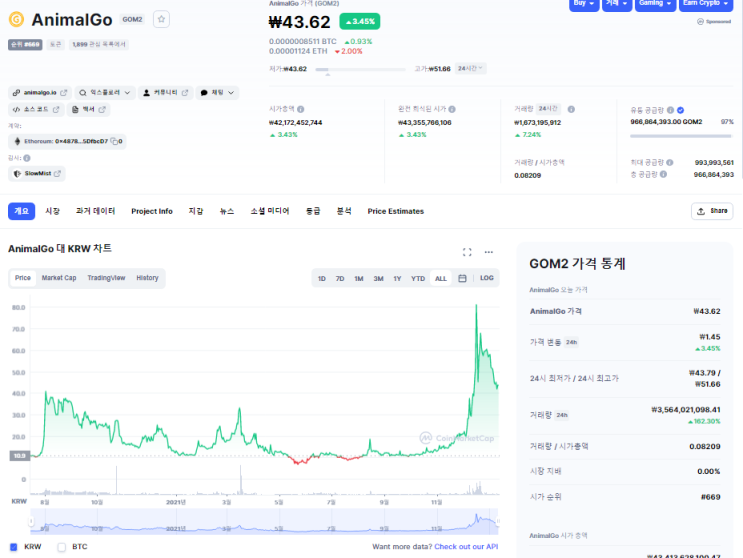Select 1M chart range
Screen dimensions: 743x558
click(359, 279)
